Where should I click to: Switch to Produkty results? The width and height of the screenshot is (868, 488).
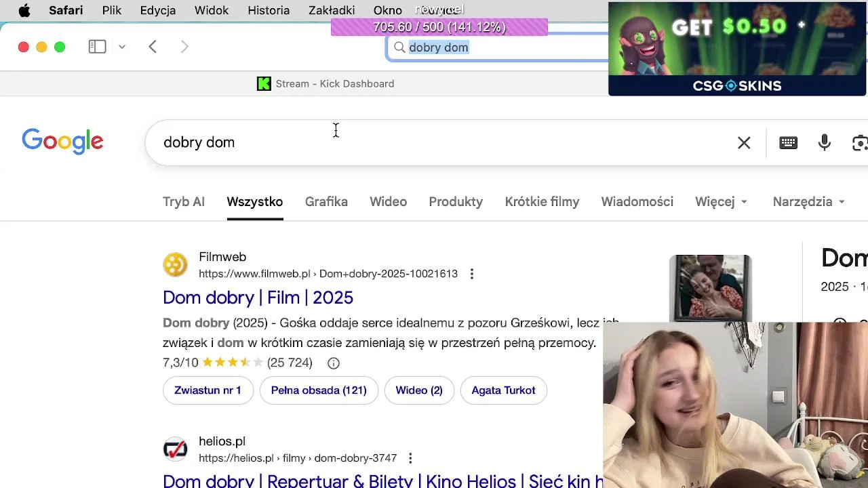[x=456, y=202]
